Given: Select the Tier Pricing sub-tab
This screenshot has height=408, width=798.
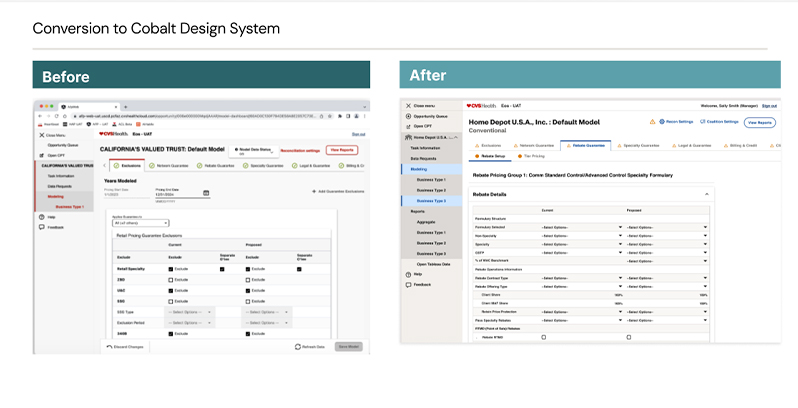Looking at the screenshot, I should coord(531,156).
